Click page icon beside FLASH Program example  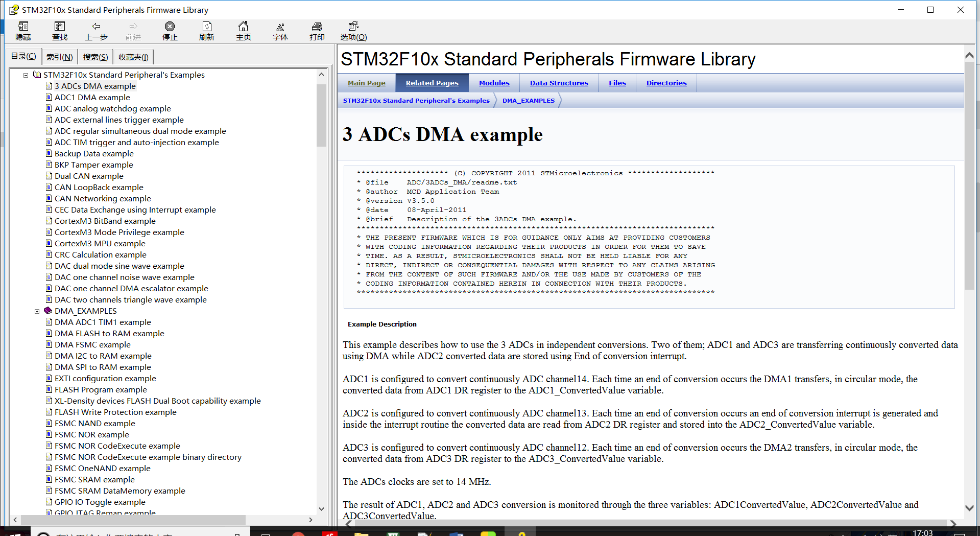pos(49,389)
